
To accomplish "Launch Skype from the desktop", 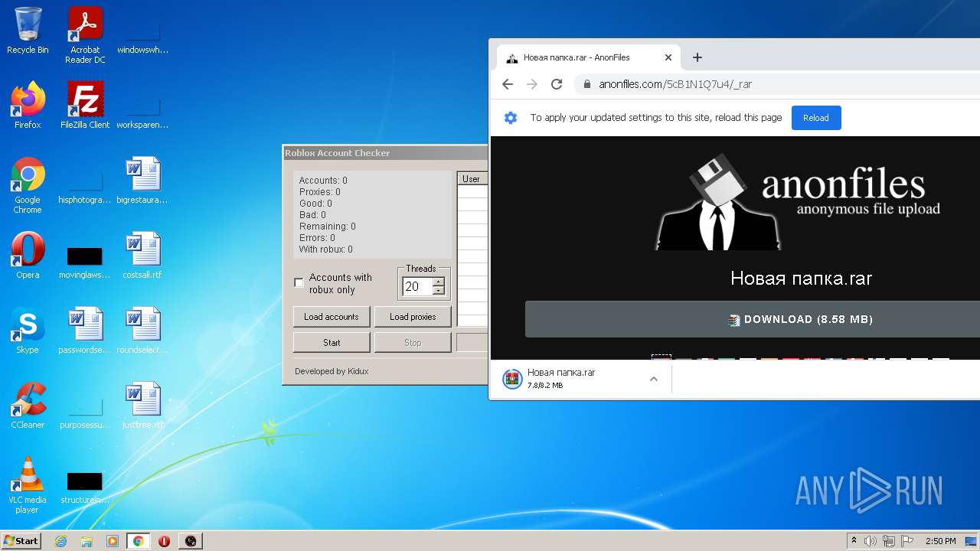I will point(28,331).
